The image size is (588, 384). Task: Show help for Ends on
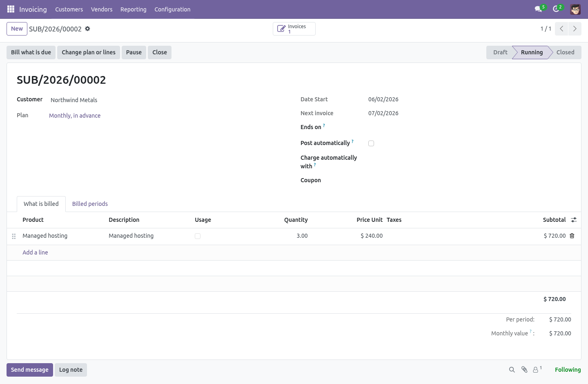[x=324, y=125]
